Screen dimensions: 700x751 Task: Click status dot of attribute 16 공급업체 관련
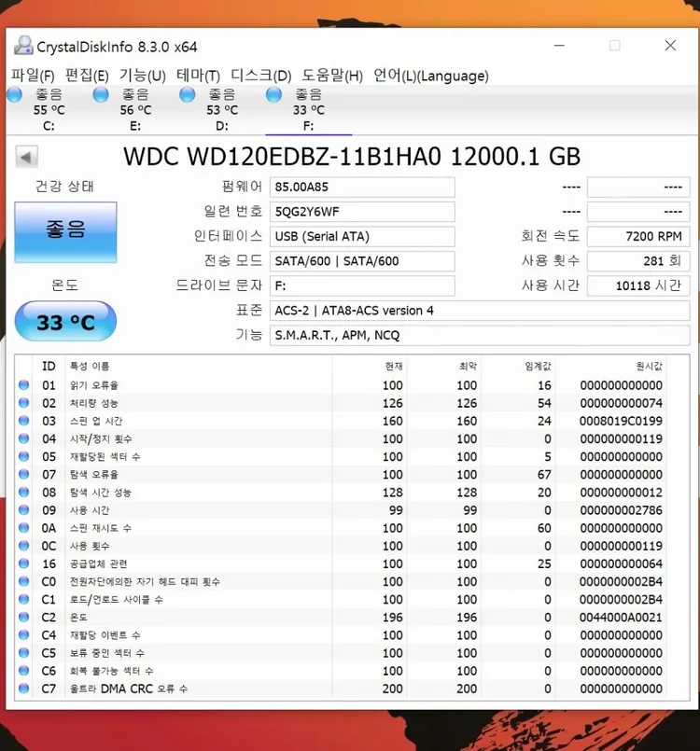click(x=23, y=563)
